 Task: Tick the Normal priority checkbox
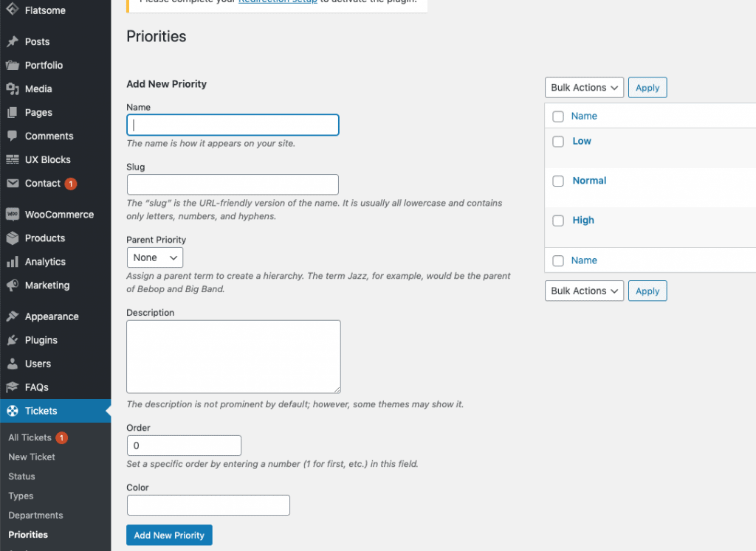coord(558,181)
